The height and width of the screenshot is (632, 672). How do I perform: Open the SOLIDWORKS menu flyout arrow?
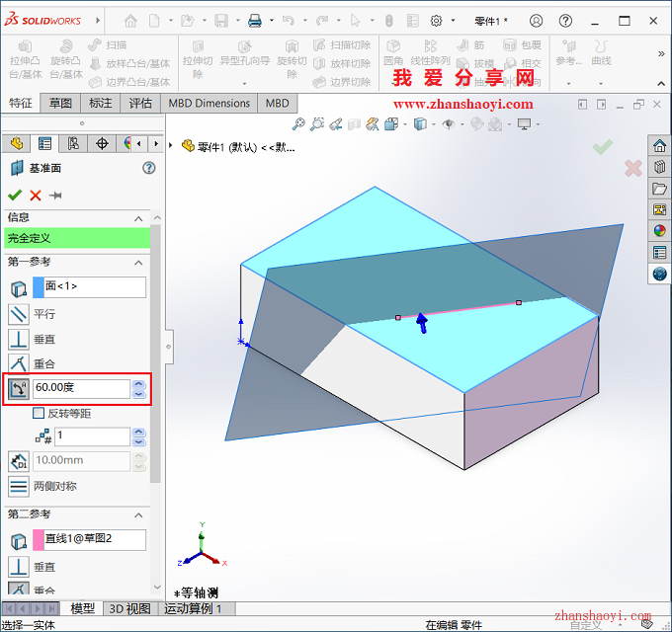tap(98, 20)
